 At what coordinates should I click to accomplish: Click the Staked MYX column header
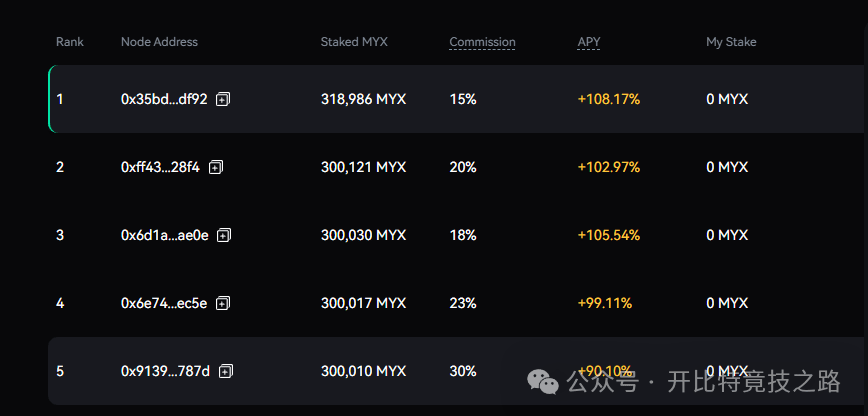pyautogui.click(x=354, y=42)
